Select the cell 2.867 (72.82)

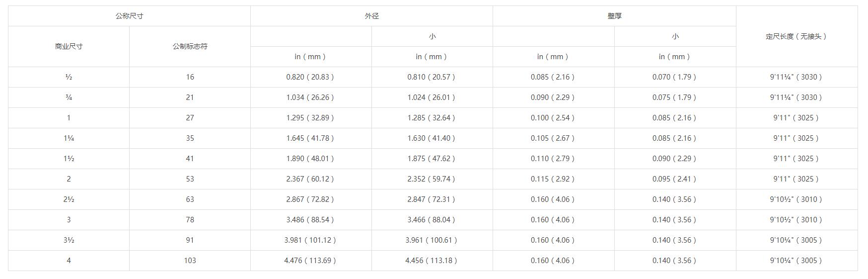310,199
